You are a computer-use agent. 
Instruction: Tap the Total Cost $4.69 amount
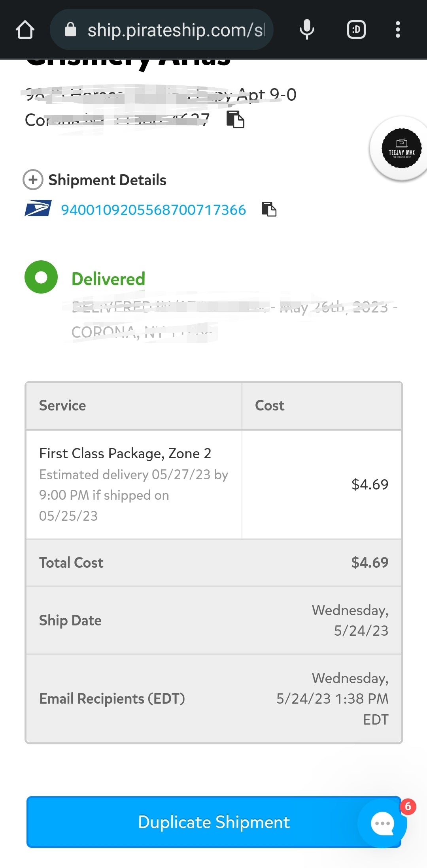(x=370, y=562)
